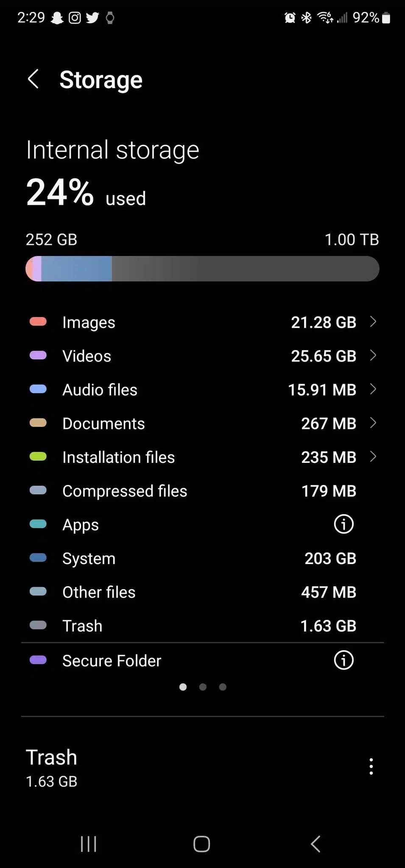Tap the Android back navigation button
Screen dimensions: 405x868
click(316, 844)
